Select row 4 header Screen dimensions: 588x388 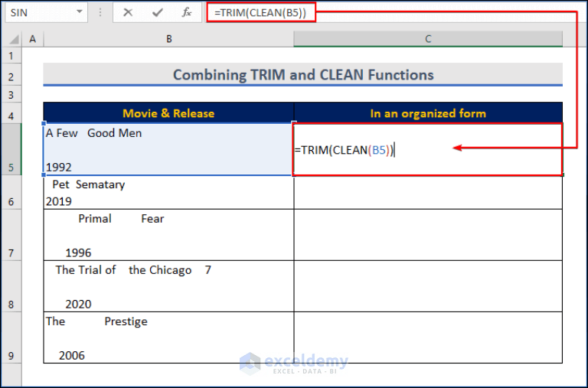11,112
